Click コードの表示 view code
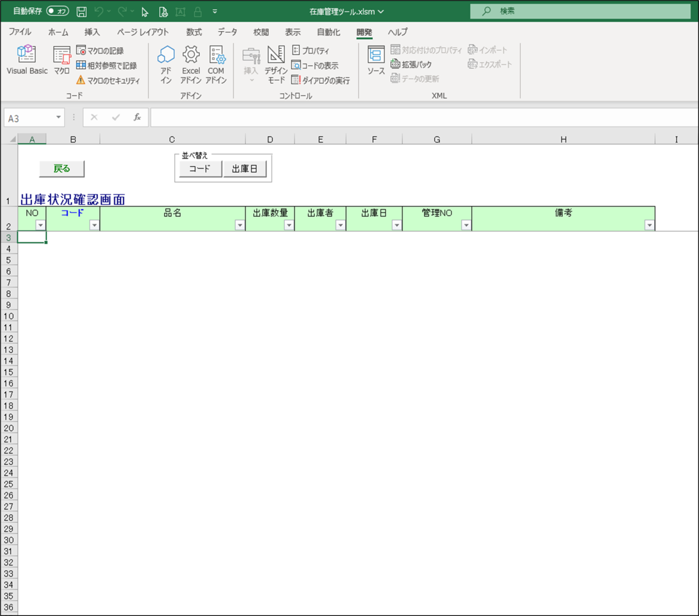Screen dimensions: 699x616 point(315,65)
